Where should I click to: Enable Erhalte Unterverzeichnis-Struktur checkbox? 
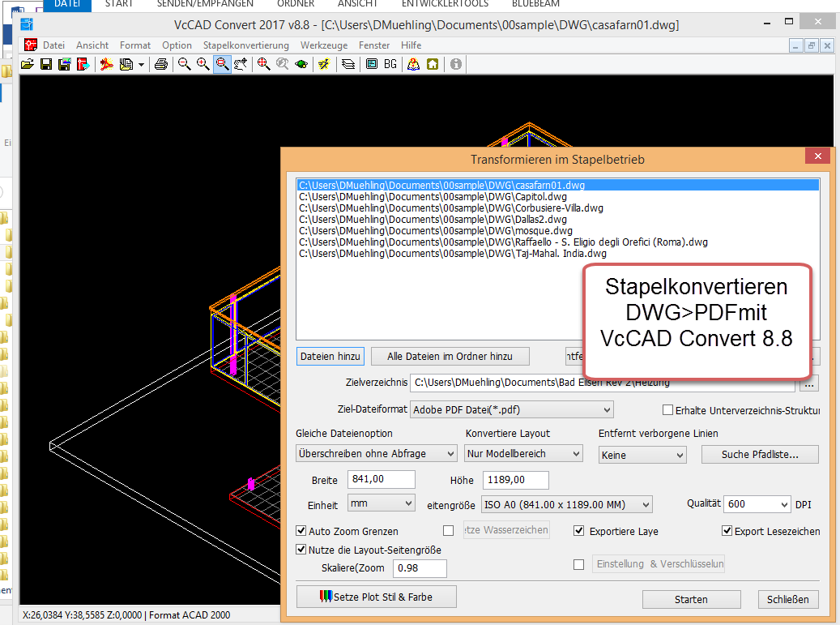click(668, 410)
